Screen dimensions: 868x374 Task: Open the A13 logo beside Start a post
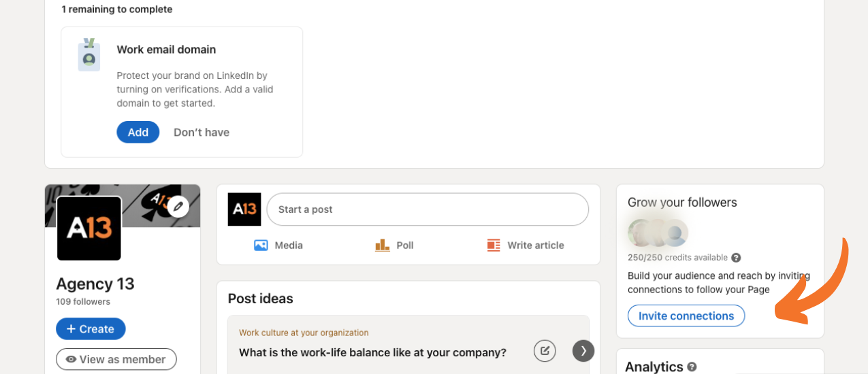pyautogui.click(x=244, y=209)
